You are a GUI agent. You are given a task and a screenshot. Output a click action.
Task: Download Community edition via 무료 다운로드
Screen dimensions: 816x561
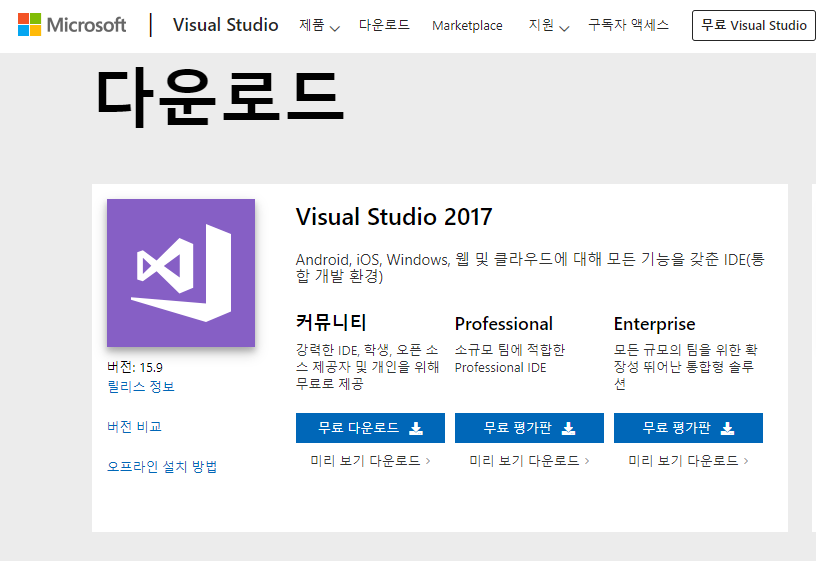(x=370, y=428)
